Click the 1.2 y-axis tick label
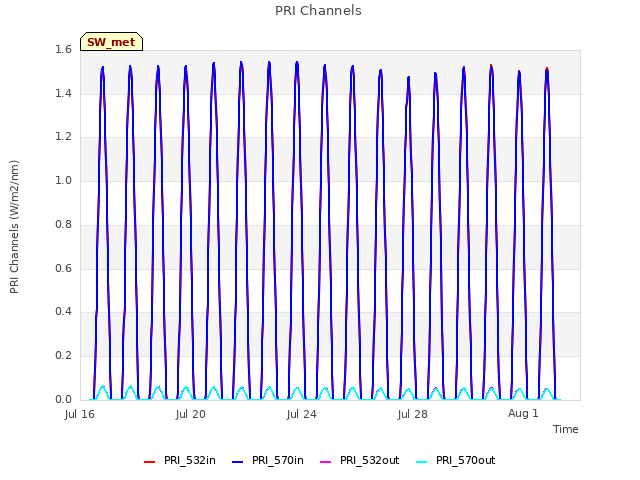640x480 pixels. pos(63,137)
